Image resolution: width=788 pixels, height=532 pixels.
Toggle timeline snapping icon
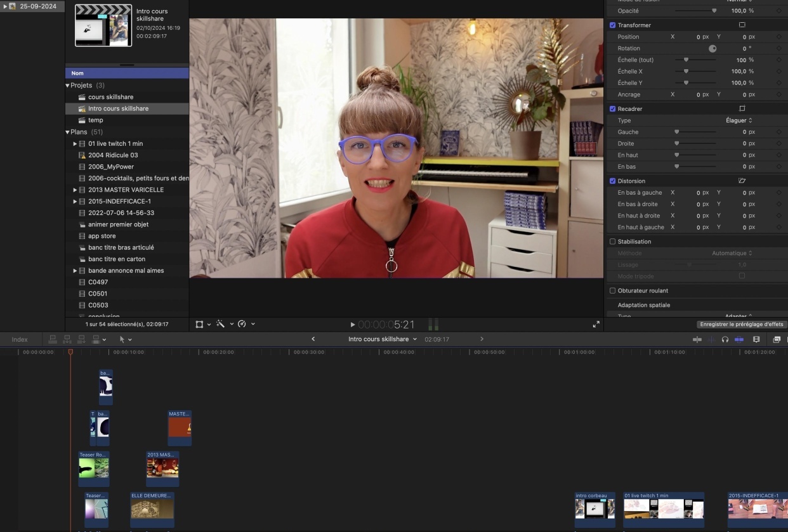739,339
